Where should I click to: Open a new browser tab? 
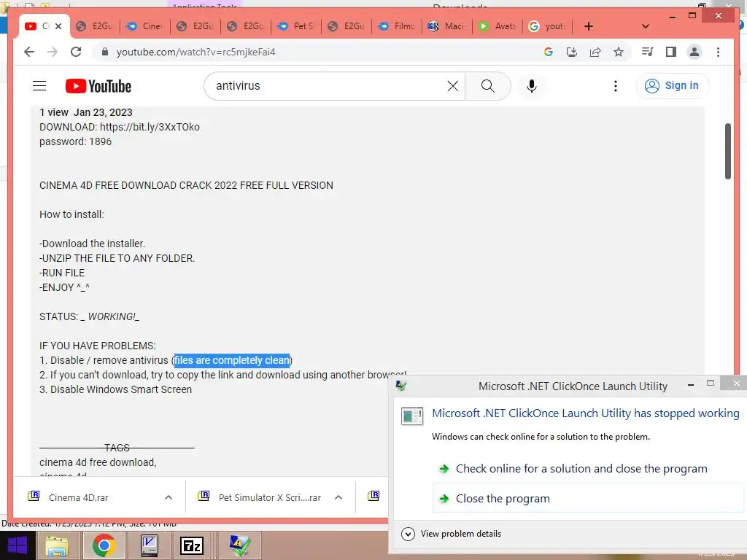point(589,26)
